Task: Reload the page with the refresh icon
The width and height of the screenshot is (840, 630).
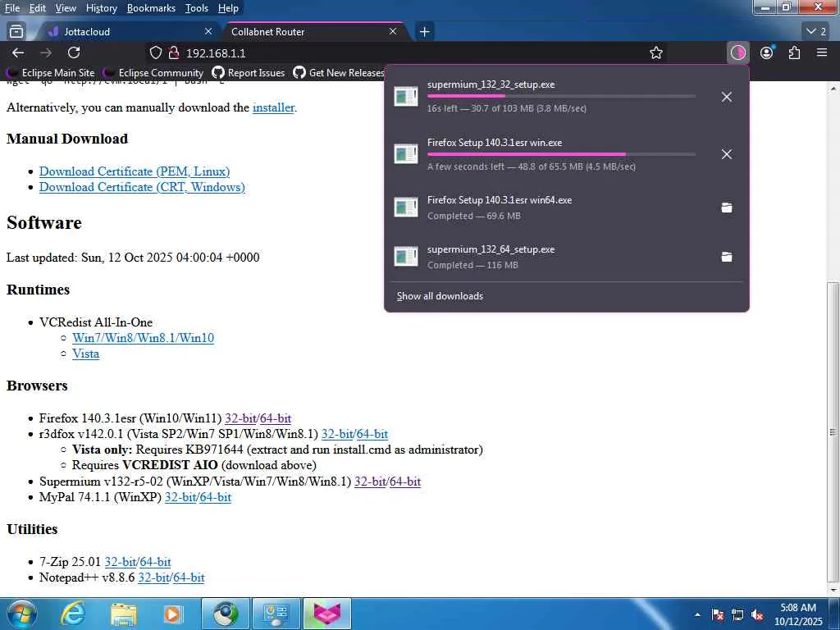Action: coord(74,52)
